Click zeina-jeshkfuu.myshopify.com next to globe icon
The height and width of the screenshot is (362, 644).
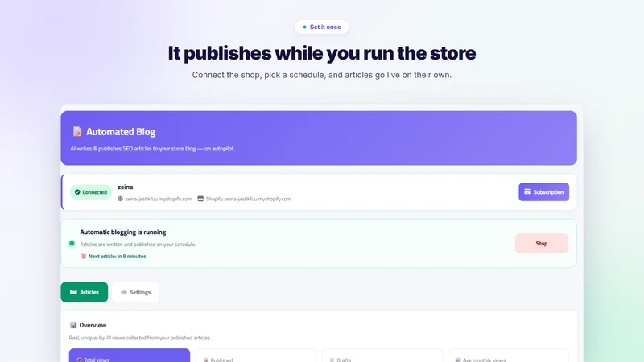coord(158,199)
